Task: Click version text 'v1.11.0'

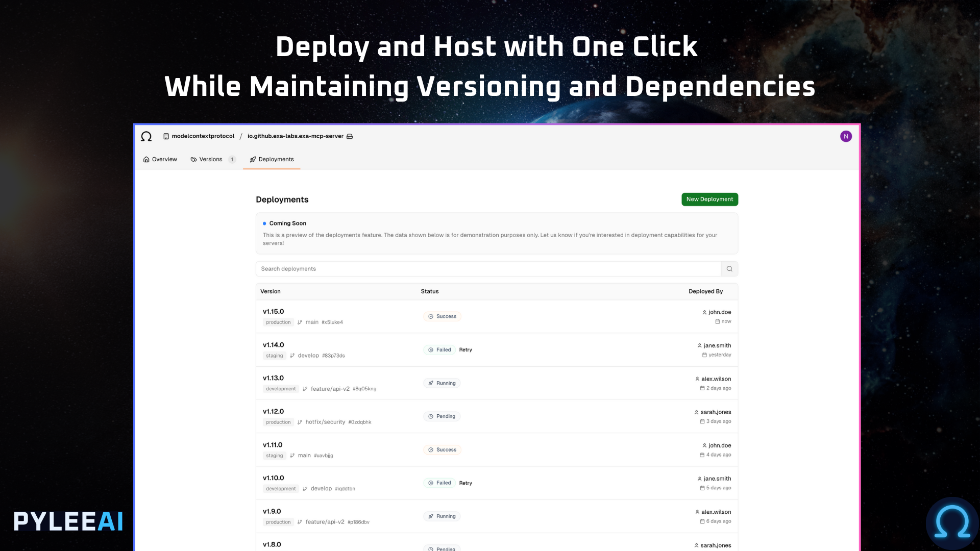Action: coord(273,445)
